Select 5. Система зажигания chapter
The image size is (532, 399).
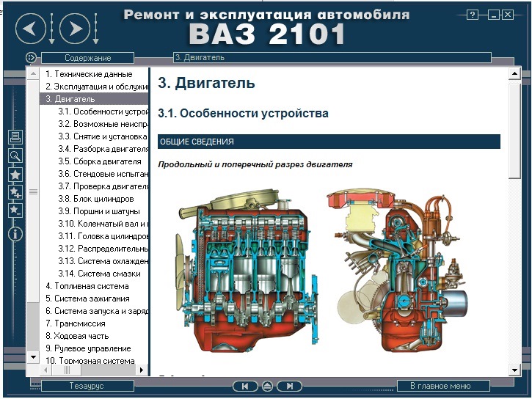pos(87,299)
